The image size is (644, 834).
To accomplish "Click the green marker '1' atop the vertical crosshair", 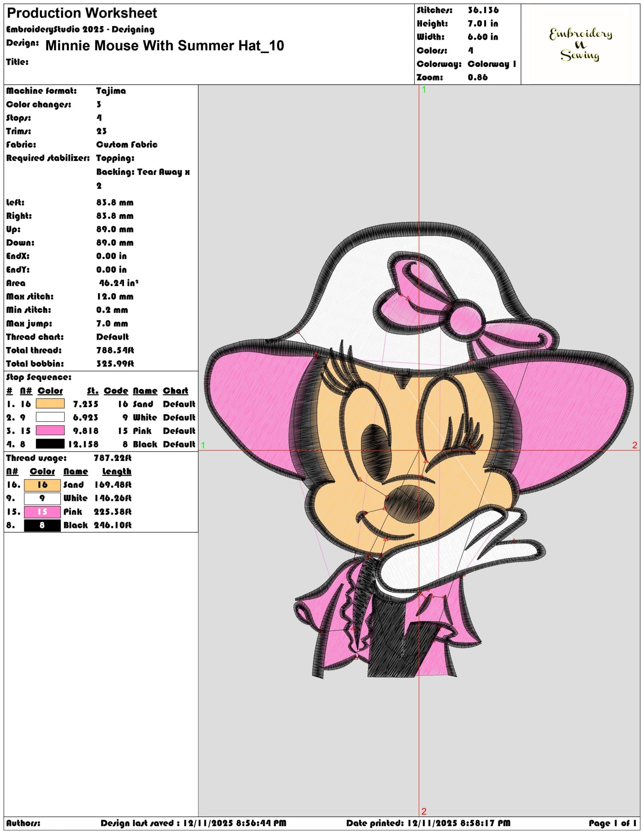I will [x=424, y=90].
